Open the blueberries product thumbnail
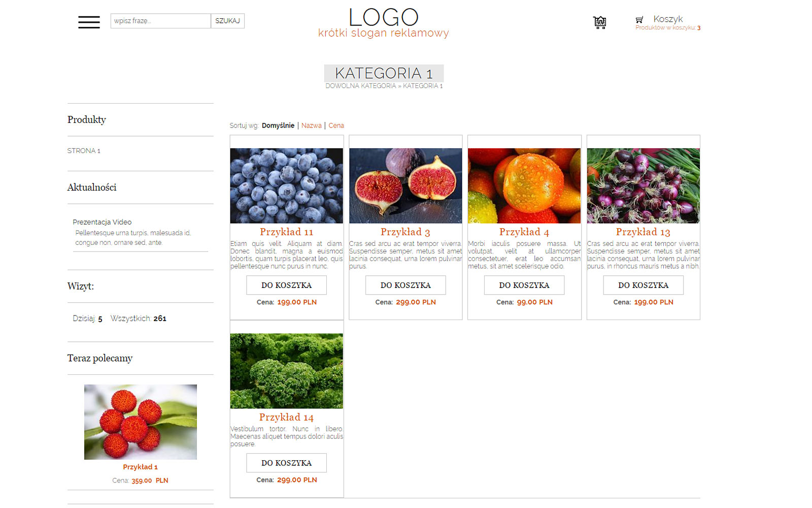812x508 pixels. tap(287, 186)
